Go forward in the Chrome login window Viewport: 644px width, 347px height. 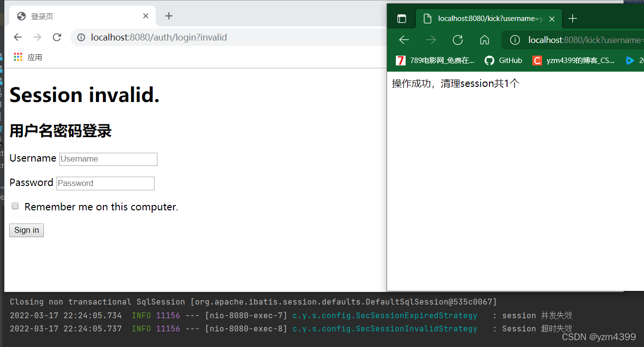[x=37, y=38]
